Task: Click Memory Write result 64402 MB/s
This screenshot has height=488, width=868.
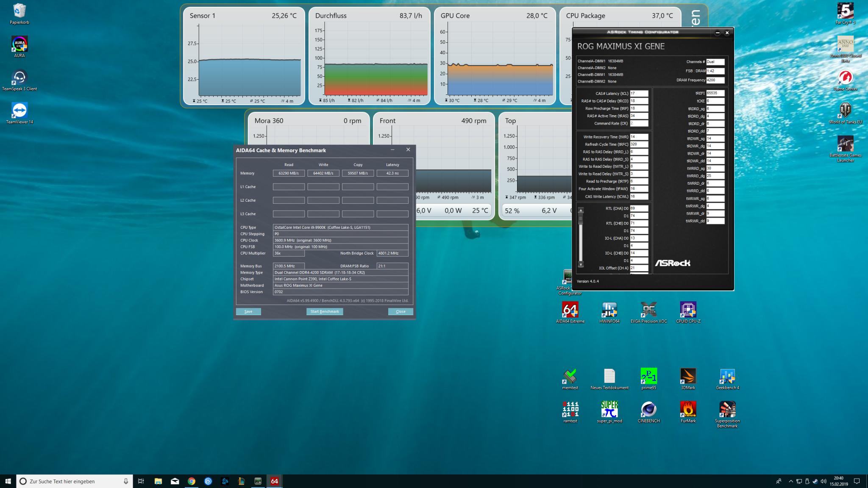Action: 323,173
